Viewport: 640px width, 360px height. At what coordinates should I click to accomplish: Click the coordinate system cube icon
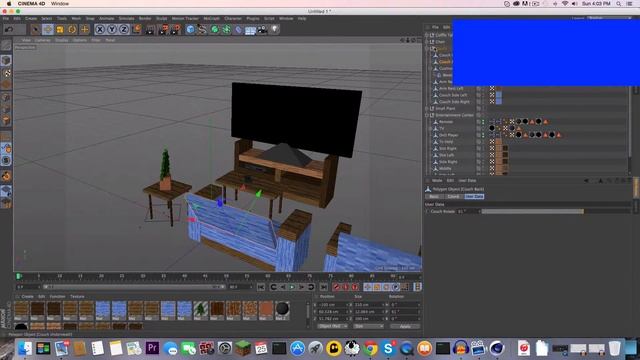137,29
